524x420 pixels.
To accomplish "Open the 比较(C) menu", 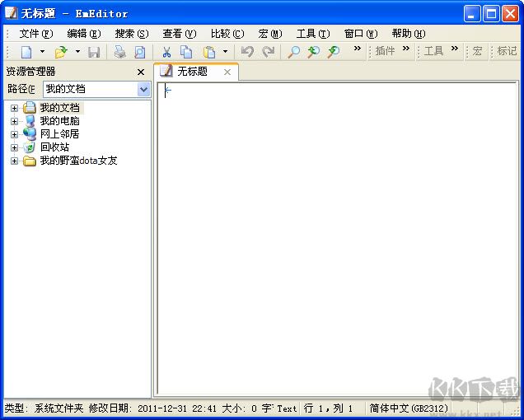I will point(227,34).
